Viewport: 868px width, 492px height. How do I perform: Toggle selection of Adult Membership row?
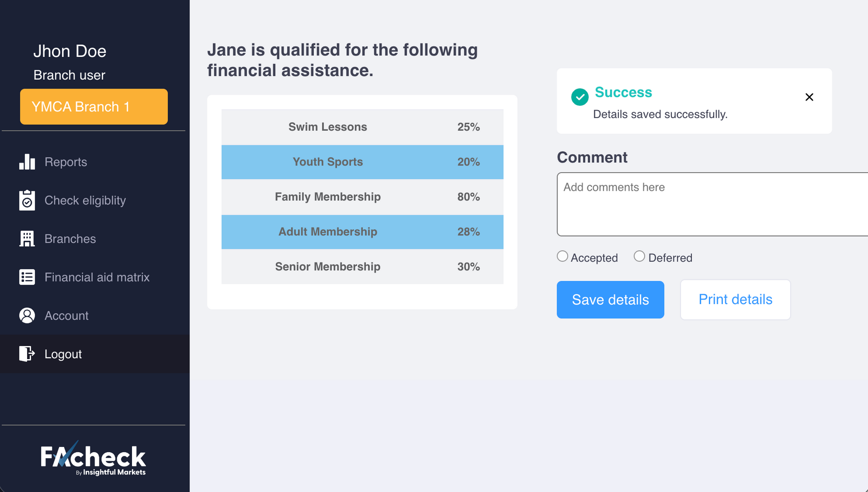[x=362, y=232]
